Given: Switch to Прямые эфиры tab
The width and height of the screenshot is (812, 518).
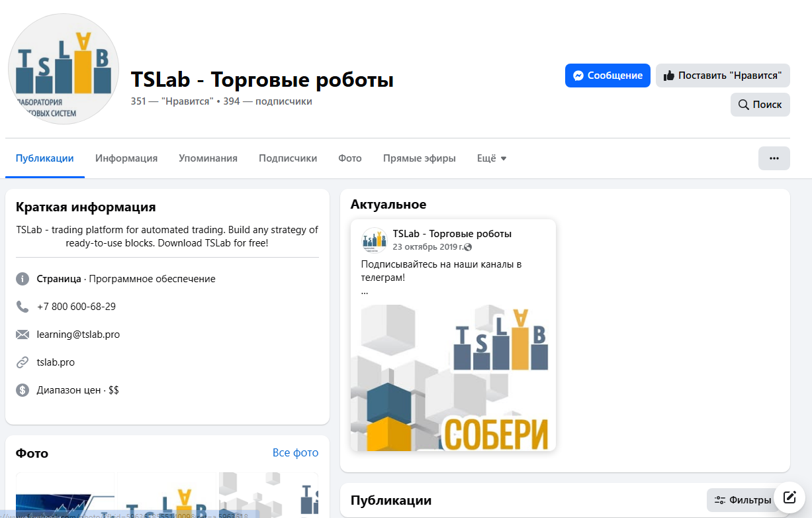Looking at the screenshot, I should coord(420,158).
